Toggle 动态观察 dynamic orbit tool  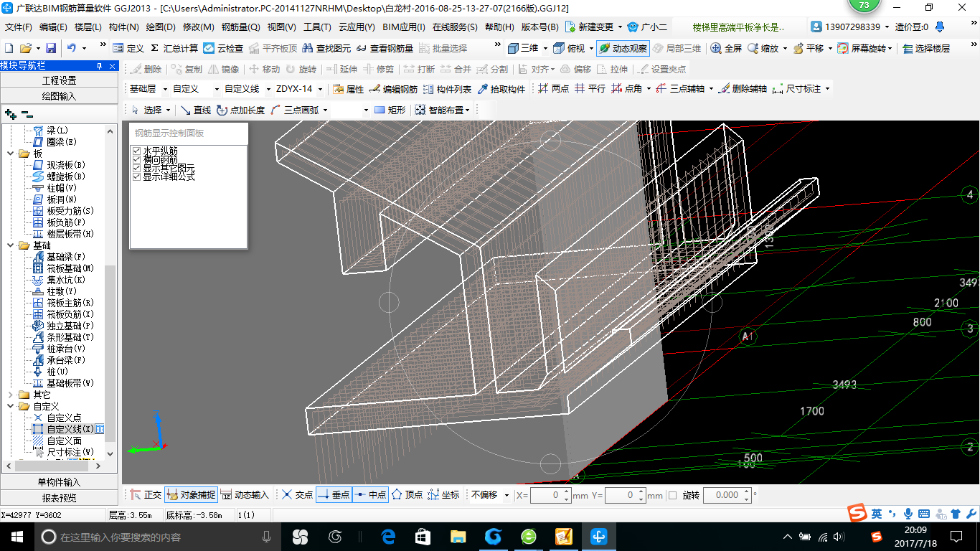(x=623, y=48)
